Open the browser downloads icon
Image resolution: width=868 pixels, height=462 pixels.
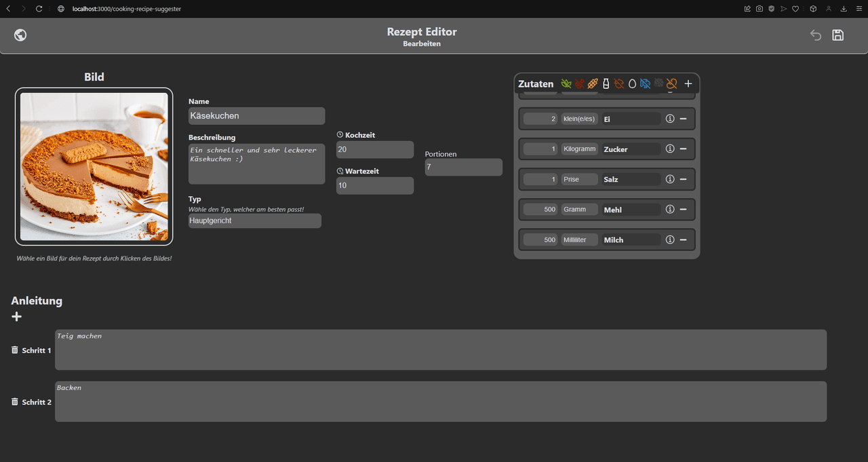(844, 9)
